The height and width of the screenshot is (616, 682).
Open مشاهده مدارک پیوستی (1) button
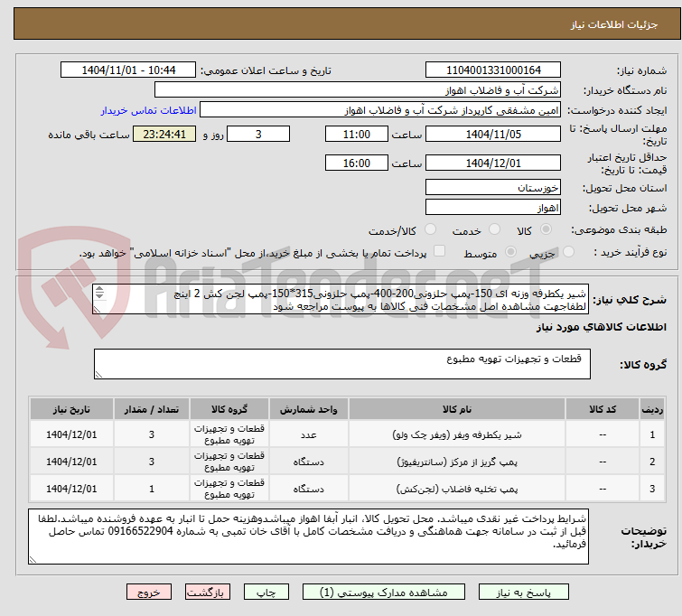click(x=383, y=593)
